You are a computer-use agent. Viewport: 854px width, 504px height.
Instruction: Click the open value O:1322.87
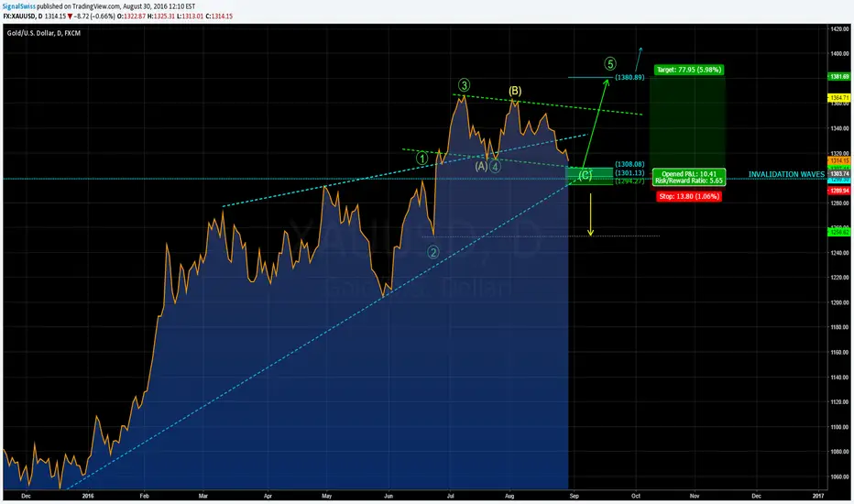click(x=131, y=16)
